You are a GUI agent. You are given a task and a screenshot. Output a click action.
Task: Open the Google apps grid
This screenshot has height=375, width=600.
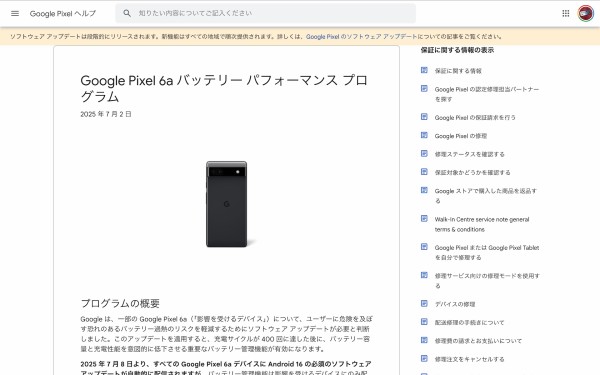click(566, 13)
